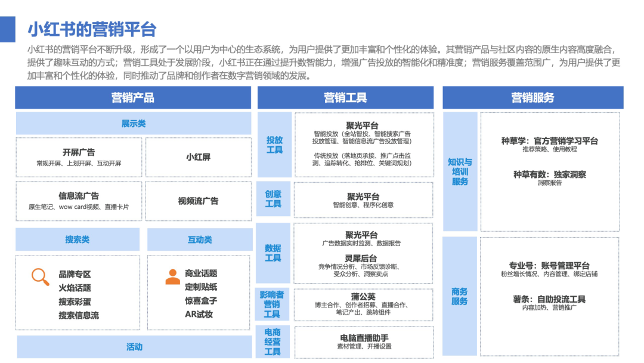Click 种草有数：独家洞察 text
Viewport: 644px width, 363px height.
pos(550,175)
